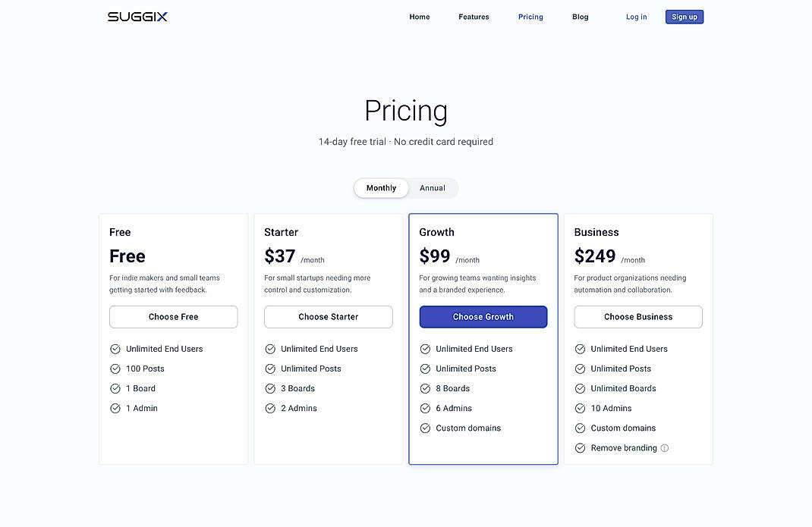Click check icon for Starter Unlimited End Users

[270, 350]
